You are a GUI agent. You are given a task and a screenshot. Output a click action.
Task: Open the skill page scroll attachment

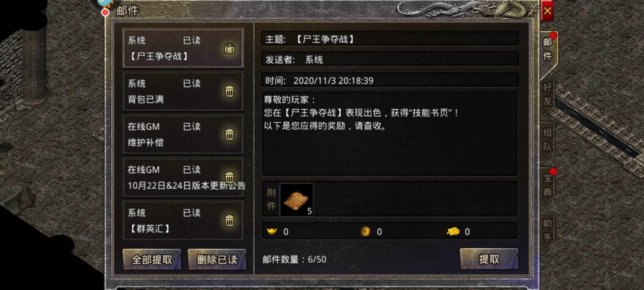(x=296, y=200)
